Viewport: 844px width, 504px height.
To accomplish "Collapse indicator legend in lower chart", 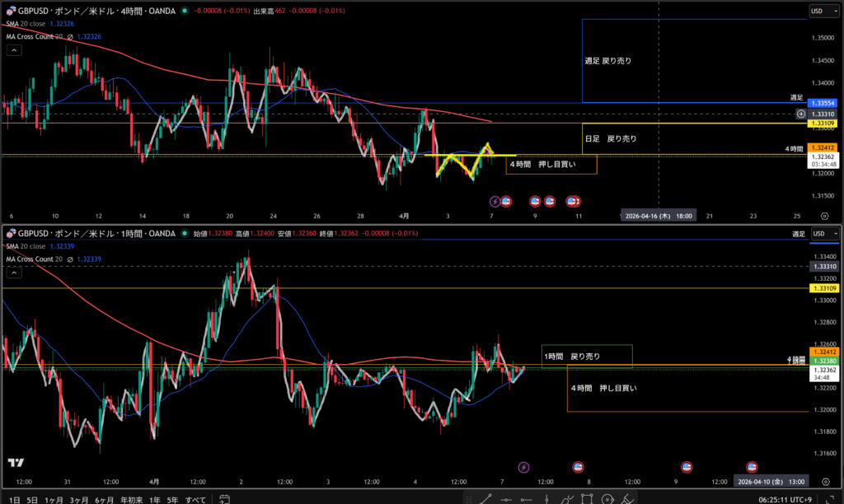I will point(14,273).
